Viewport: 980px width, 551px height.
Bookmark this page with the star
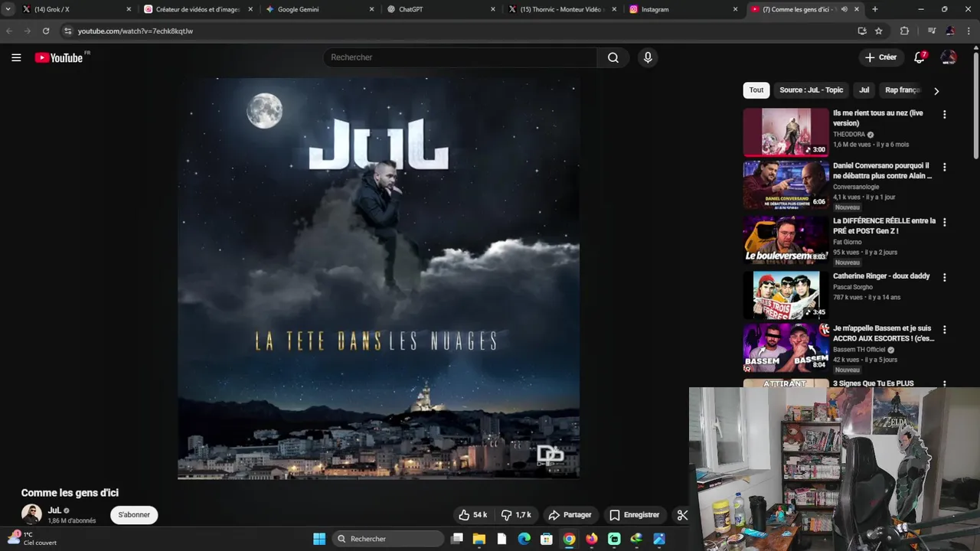(x=879, y=31)
